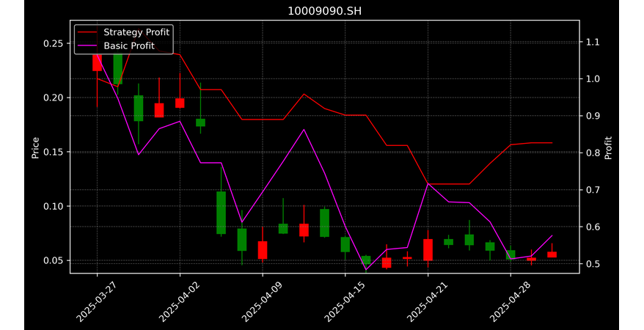Click the red candlestick at 2025-04-21
This screenshot has width=644, height=330.
coord(428,249)
